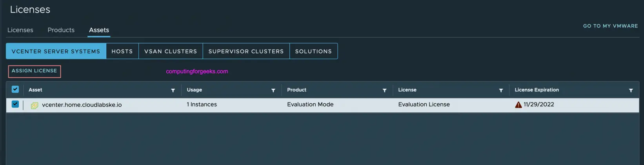The width and height of the screenshot is (644, 165).
Task: Open Supervisor Clusters view
Action: tap(246, 51)
